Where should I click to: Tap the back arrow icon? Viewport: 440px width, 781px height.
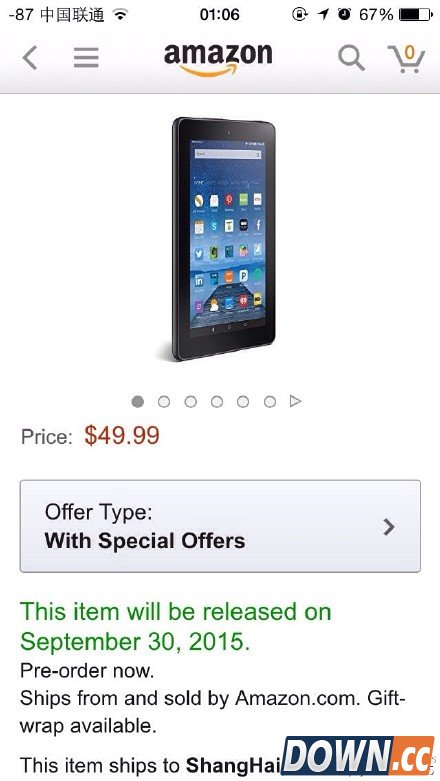click(30, 58)
